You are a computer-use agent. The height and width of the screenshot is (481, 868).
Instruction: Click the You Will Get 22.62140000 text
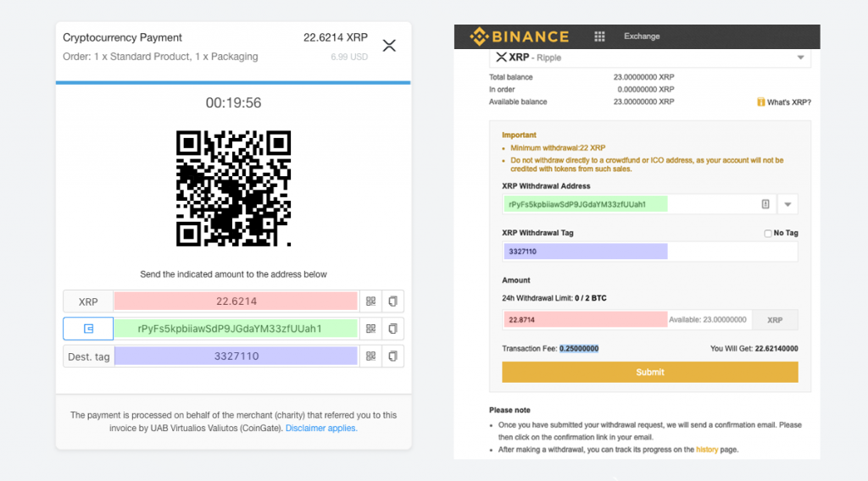pyautogui.click(x=754, y=349)
